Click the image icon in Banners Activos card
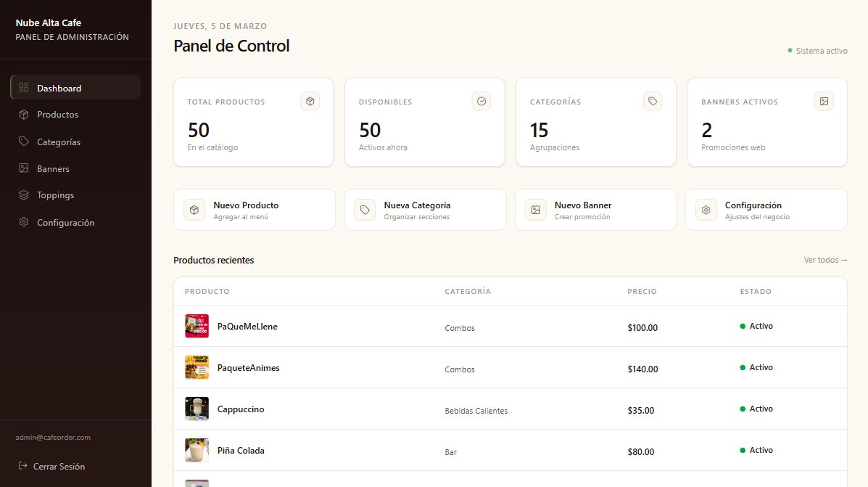The height and width of the screenshot is (487, 868). [x=824, y=102]
